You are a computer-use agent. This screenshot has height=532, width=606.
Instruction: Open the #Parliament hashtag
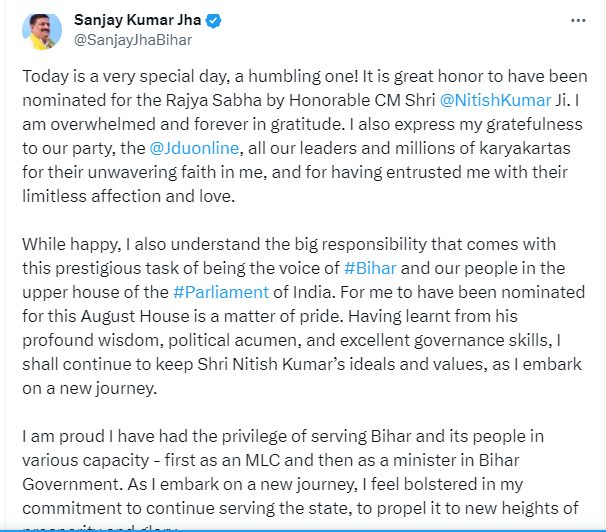(221, 292)
